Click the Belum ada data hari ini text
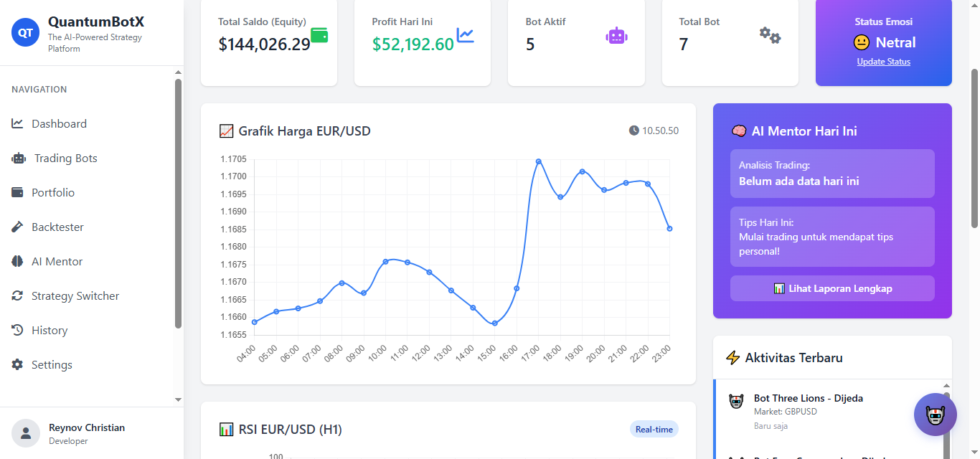Viewport: 980px width, 459px height. coord(799,181)
